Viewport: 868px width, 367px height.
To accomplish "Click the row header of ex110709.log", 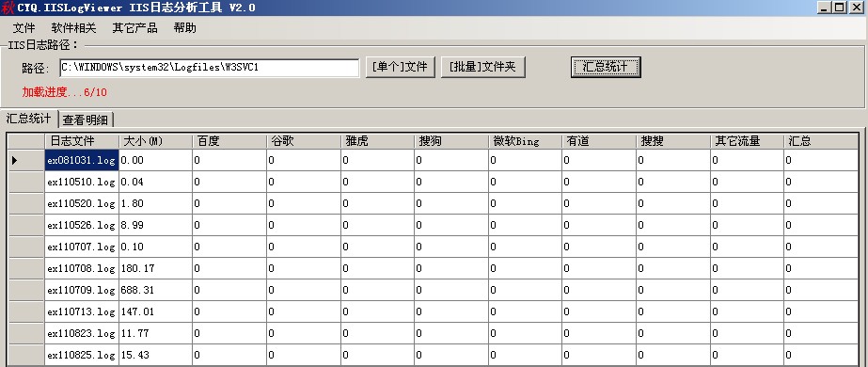I will [x=26, y=290].
